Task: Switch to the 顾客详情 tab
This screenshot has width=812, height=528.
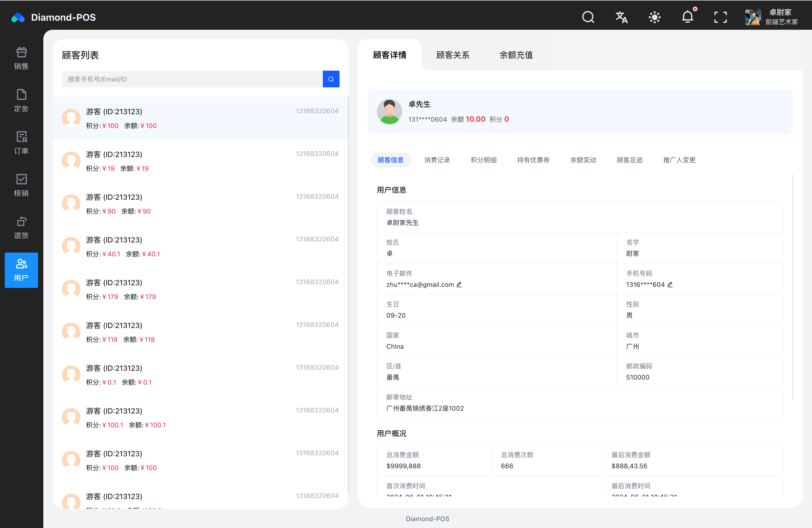Action: pyautogui.click(x=390, y=55)
